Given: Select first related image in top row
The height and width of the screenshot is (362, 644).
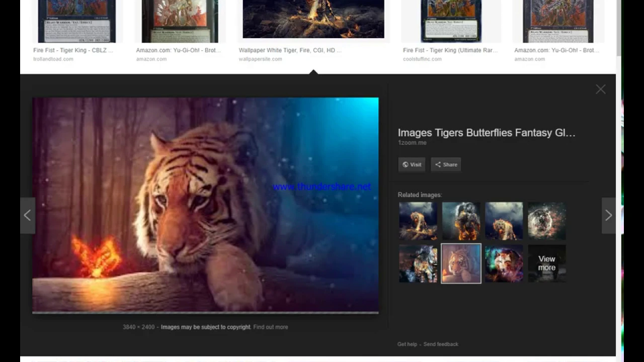Looking at the screenshot, I should click(418, 221).
